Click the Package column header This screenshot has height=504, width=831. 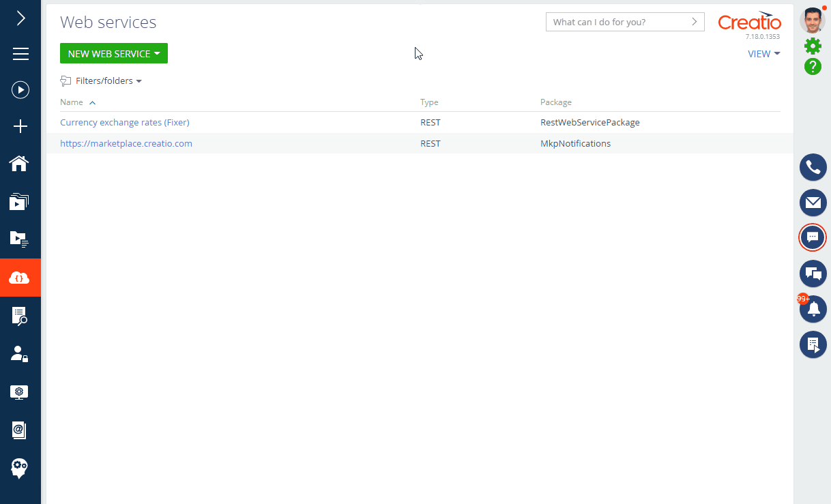click(x=556, y=102)
